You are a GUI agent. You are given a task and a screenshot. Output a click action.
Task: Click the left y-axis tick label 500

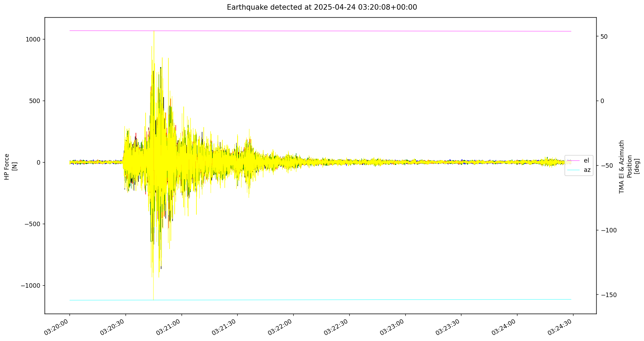(35, 101)
